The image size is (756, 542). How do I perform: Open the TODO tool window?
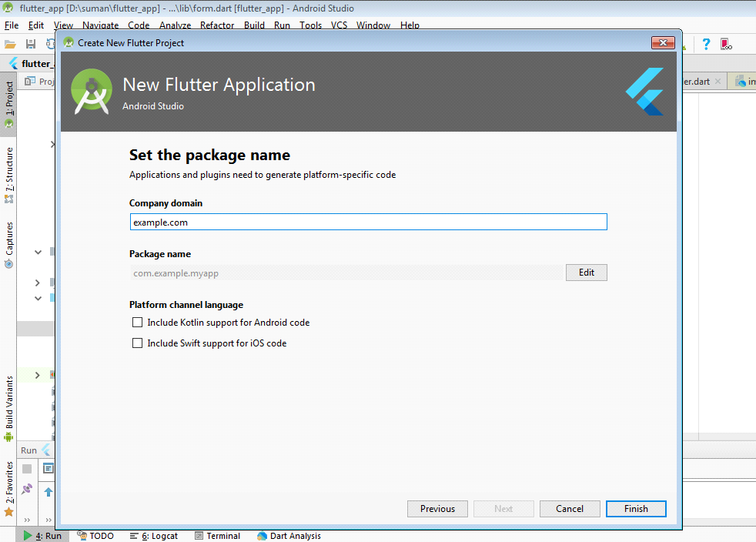pyautogui.click(x=95, y=536)
